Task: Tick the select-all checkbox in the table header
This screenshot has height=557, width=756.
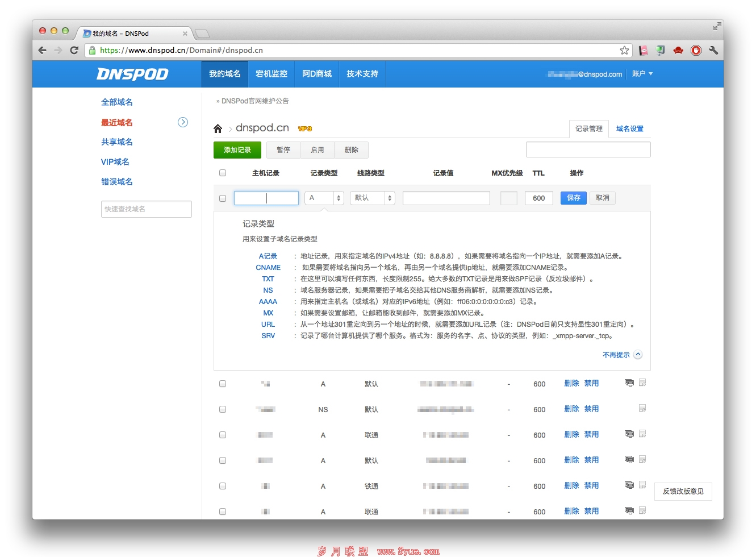Action: (223, 173)
